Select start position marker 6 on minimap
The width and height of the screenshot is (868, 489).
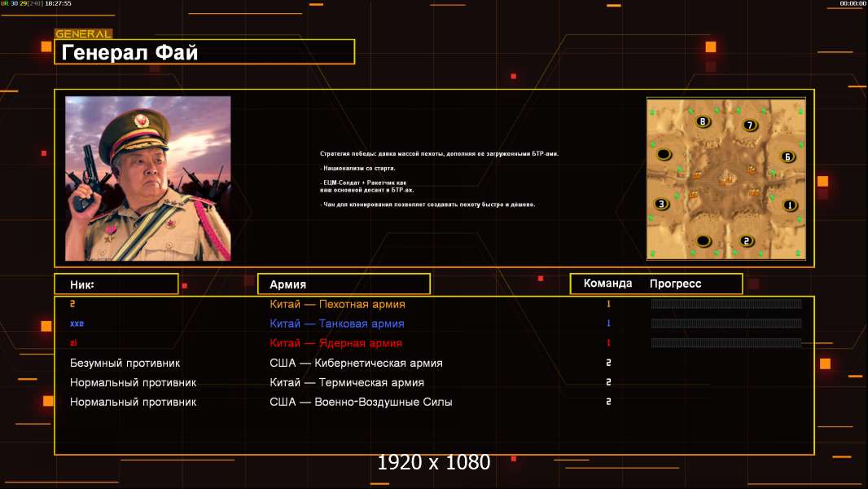(787, 156)
